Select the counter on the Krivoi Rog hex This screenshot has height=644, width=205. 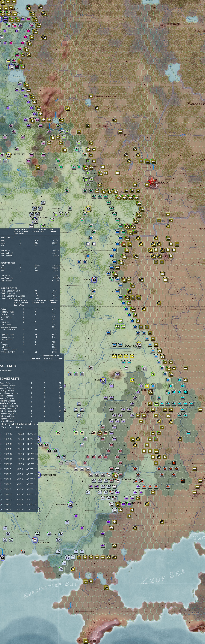(70, 505)
